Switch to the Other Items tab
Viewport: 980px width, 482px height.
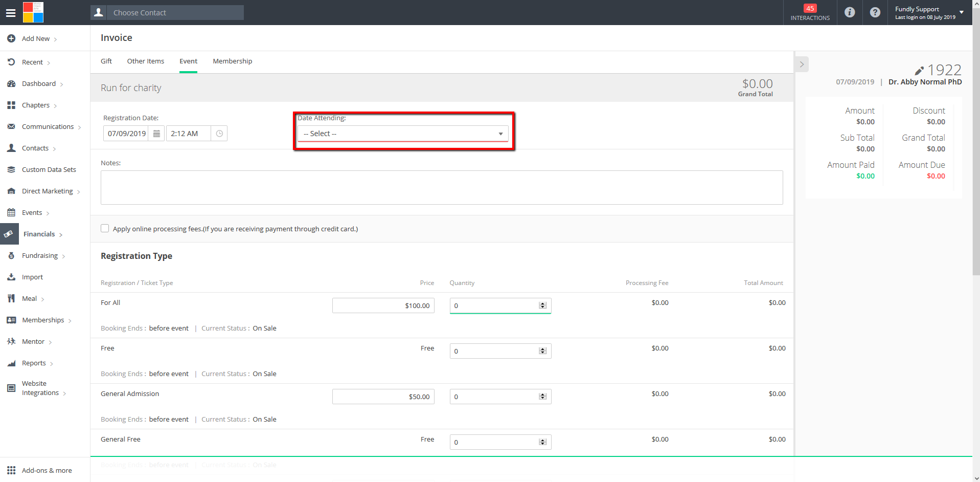146,61
